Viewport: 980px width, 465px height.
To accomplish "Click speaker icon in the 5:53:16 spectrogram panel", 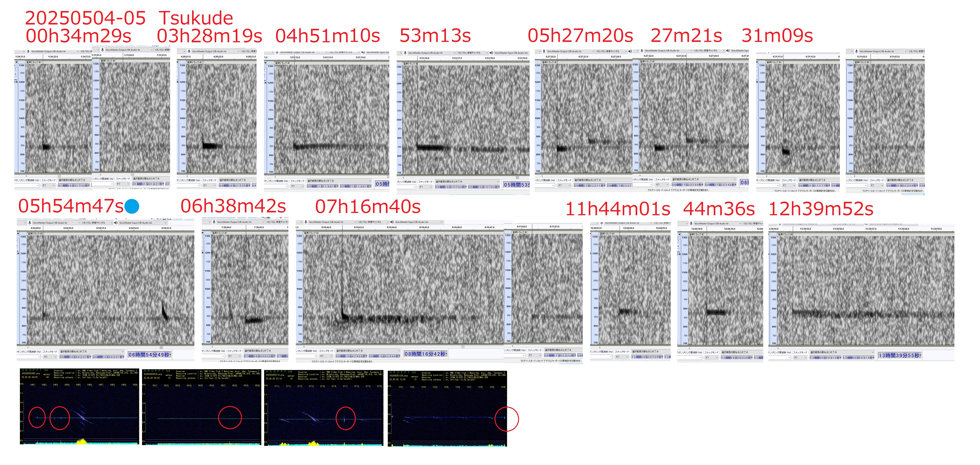I will pyautogui.click(x=491, y=53).
